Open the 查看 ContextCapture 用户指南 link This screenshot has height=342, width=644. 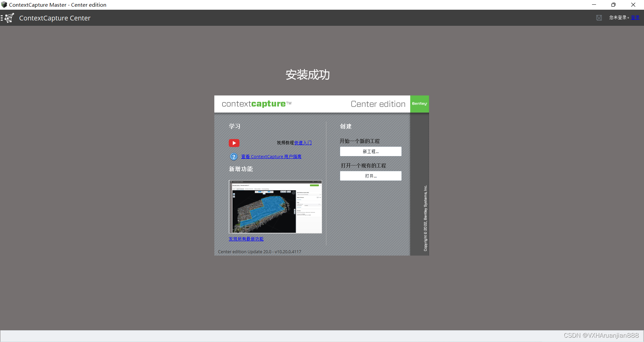tap(271, 156)
